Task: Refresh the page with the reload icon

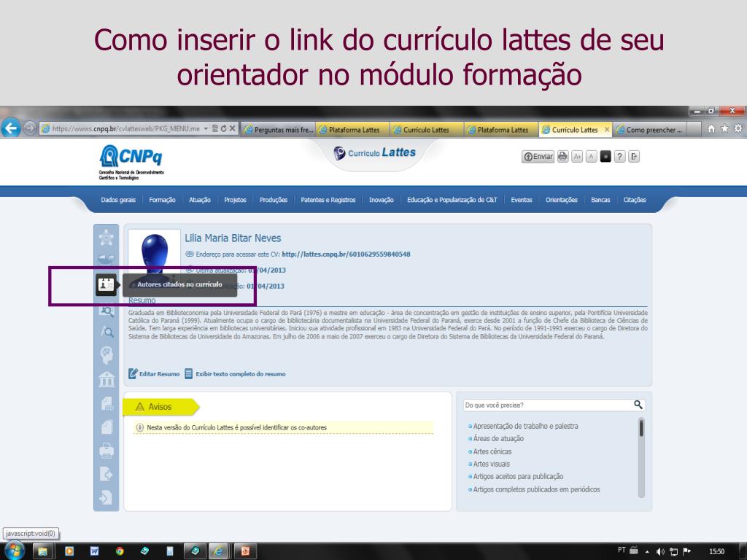Action: [223, 128]
